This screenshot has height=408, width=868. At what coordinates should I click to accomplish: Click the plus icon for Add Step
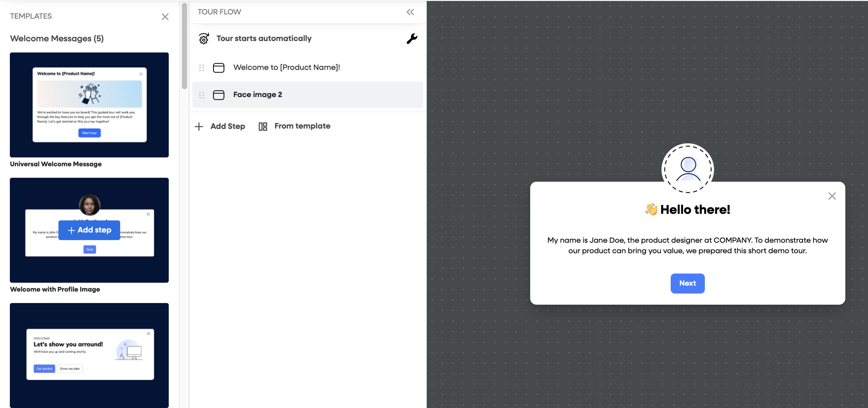coord(199,127)
